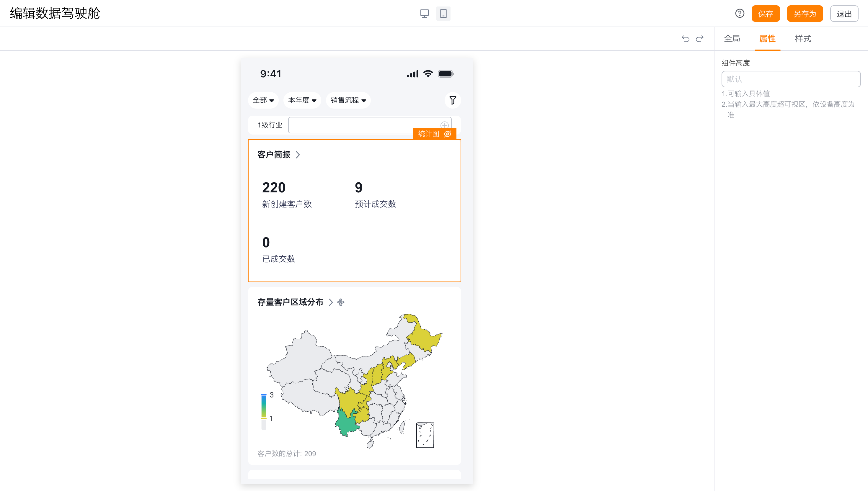Viewport: 868px width, 491px height.
Task: Click the 保存 button
Action: [x=766, y=14]
